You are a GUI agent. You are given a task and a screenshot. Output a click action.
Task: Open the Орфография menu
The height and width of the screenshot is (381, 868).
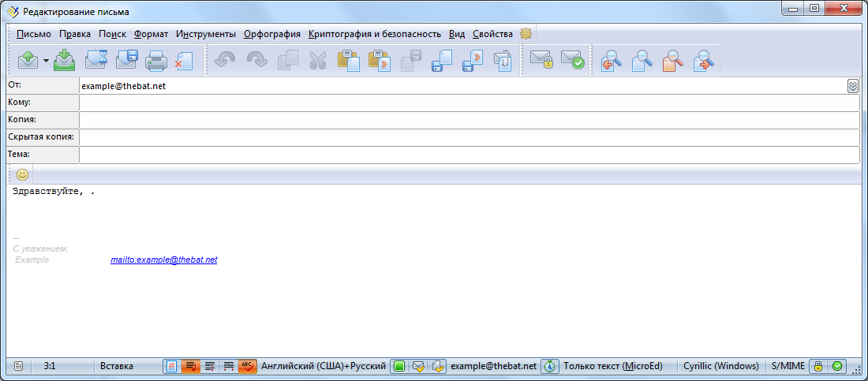[272, 35]
